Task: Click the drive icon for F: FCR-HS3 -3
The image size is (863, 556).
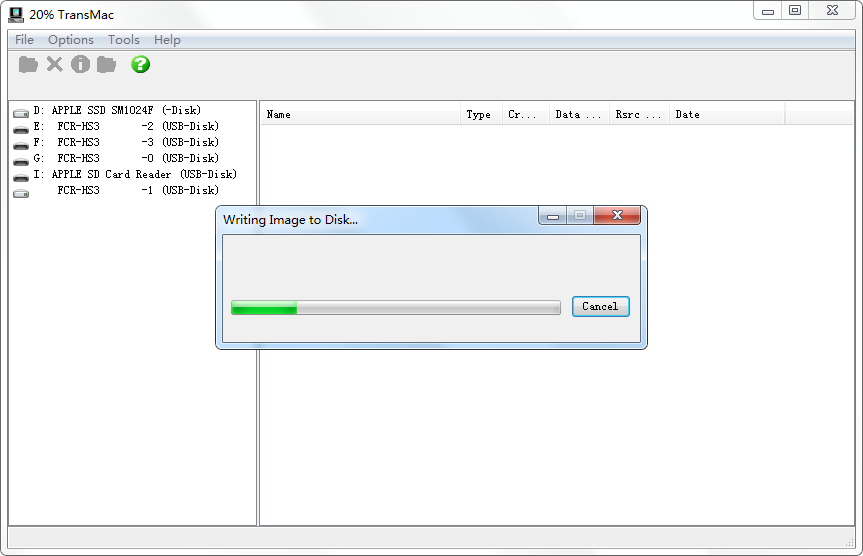Action: (x=21, y=146)
